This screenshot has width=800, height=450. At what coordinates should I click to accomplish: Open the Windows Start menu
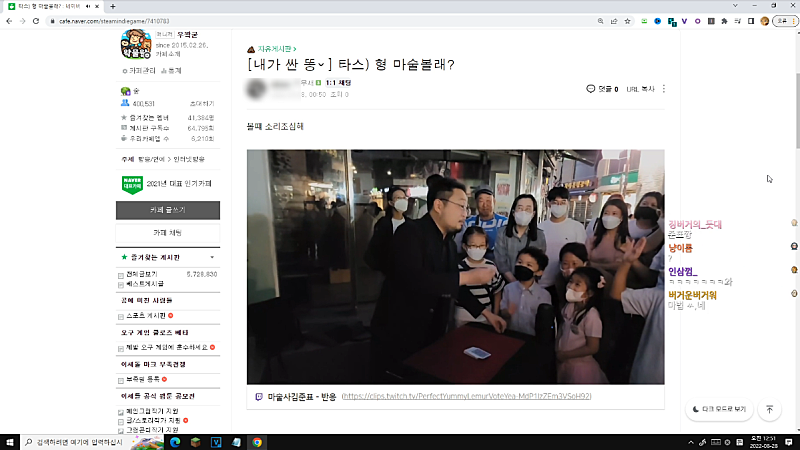point(10,442)
